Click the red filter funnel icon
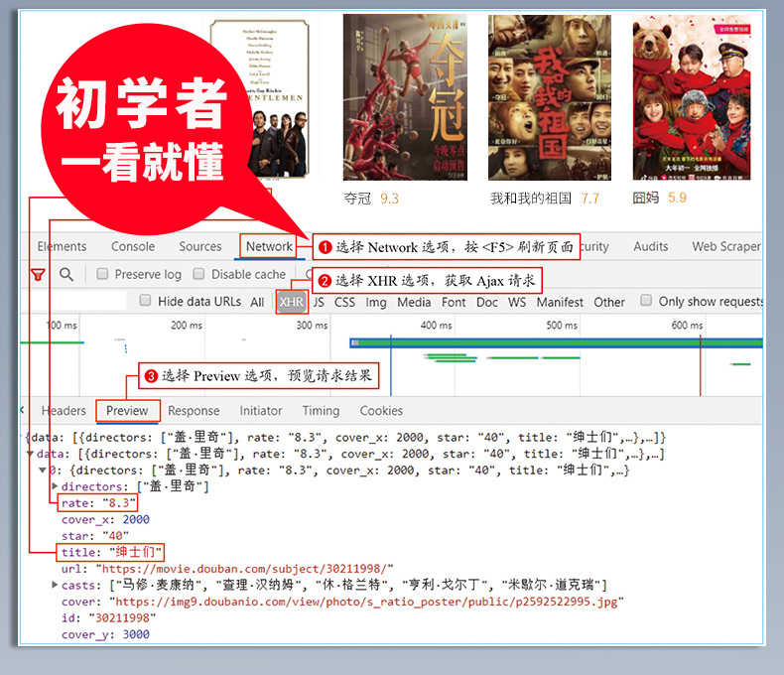This screenshot has height=675, width=784. tap(38, 274)
